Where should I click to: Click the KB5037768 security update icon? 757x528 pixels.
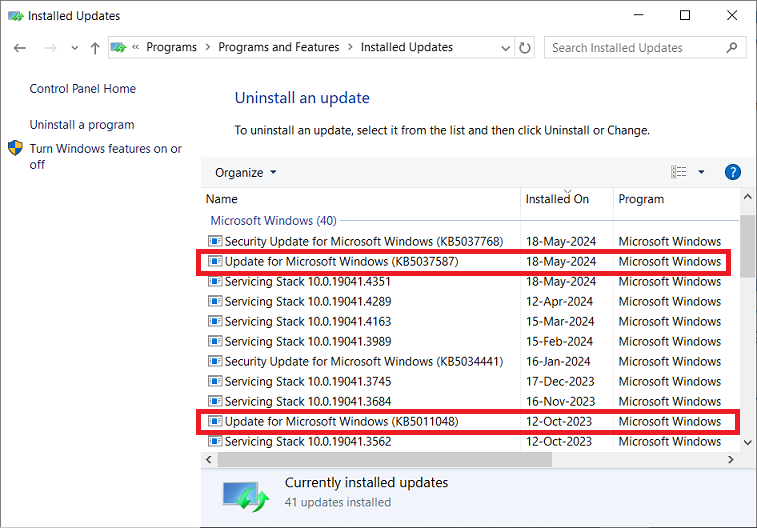[x=215, y=241]
